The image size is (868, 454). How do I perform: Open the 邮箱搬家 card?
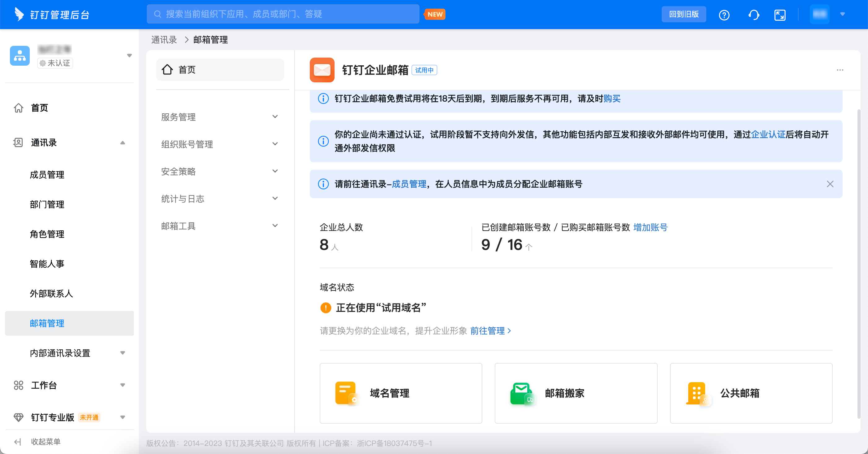[x=576, y=393]
